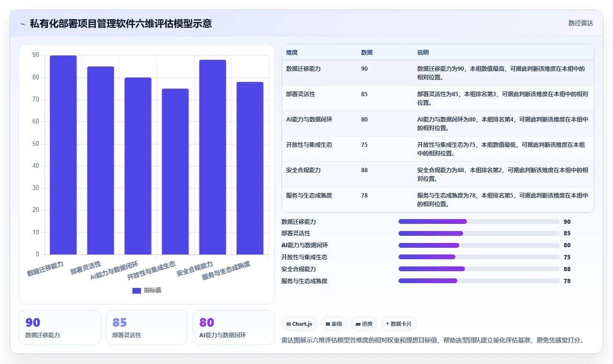Screen dimensions: 613x364
Task: Click the 维度 column header
Action: pyautogui.click(x=292, y=53)
